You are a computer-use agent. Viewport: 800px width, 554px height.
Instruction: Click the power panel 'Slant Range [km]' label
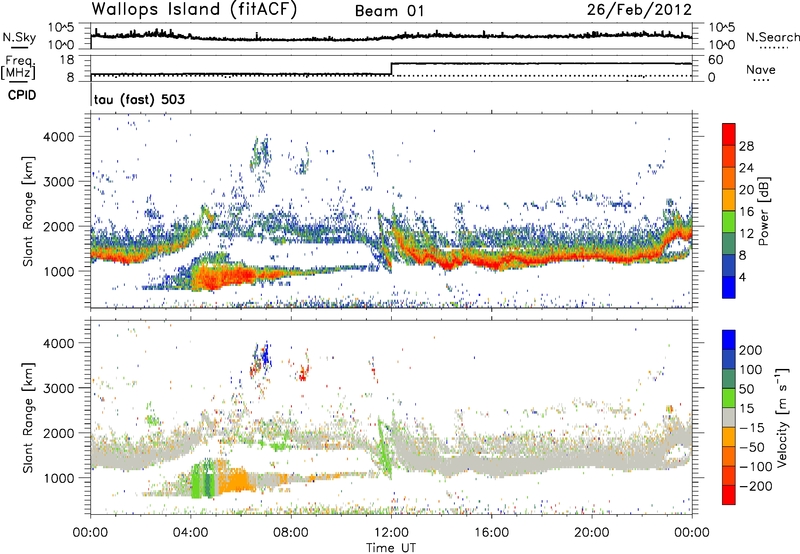coord(28,211)
